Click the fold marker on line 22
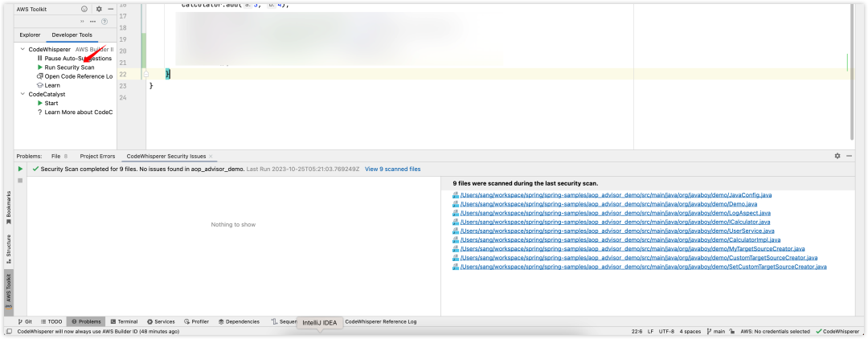This screenshot has height=339, width=868. (145, 74)
